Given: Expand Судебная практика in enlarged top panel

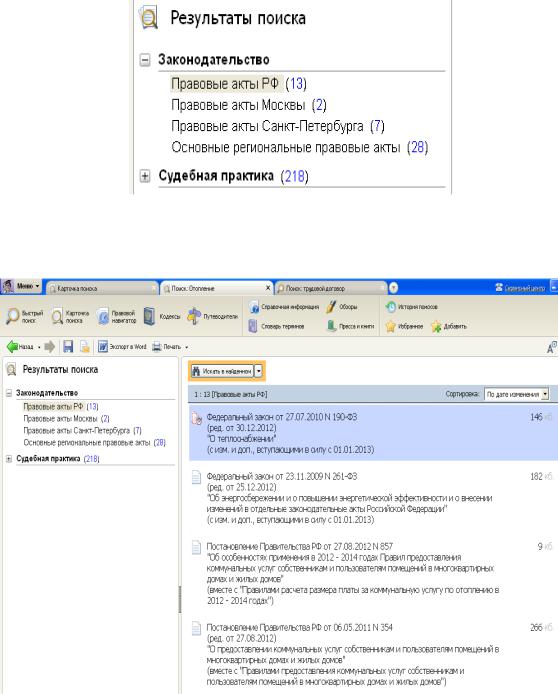Looking at the screenshot, I should [x=145, y=176].
